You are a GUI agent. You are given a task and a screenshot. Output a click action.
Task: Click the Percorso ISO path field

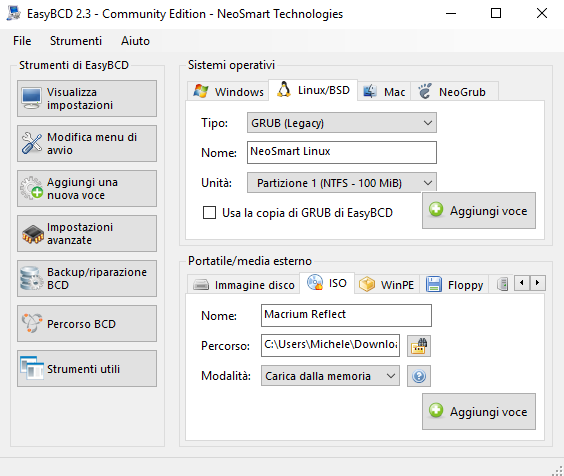pyautogui.click(x=330, y=345)
